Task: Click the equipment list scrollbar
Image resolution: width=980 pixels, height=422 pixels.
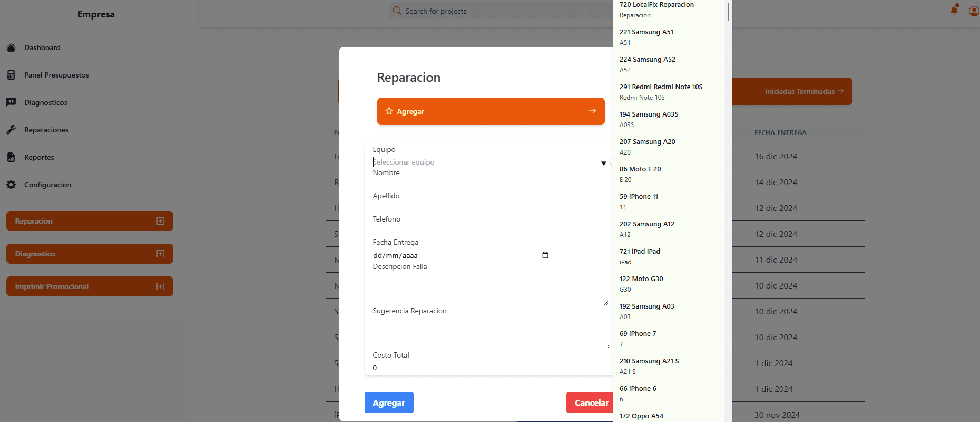Action: tap(728, 12)
